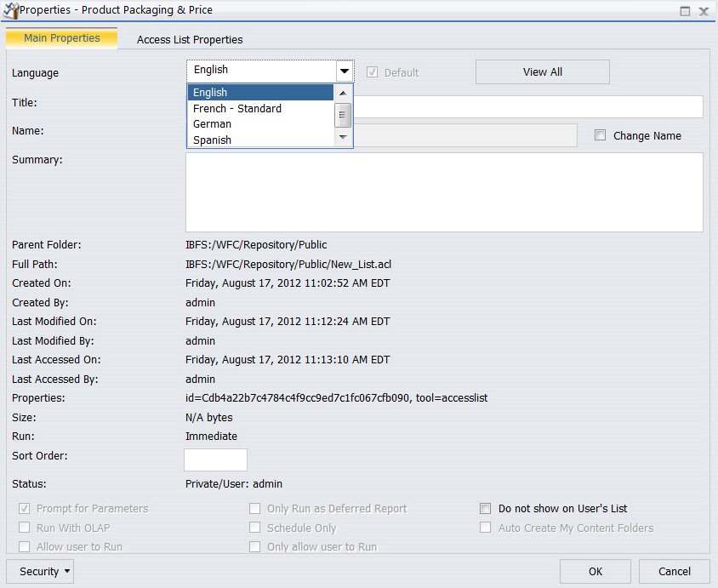
Task: Cancel the Properties dialog
Action: 674,571
